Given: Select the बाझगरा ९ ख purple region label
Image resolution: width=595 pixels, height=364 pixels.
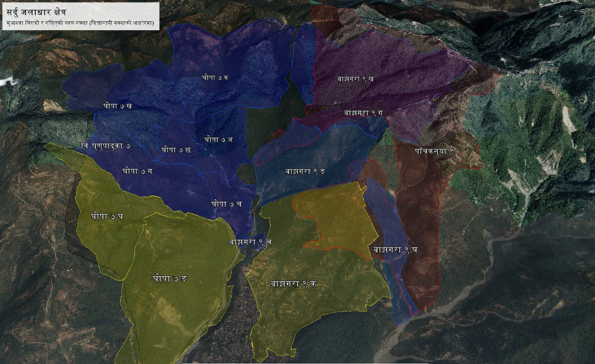Looking at the screenshot, I should (355, 79).
